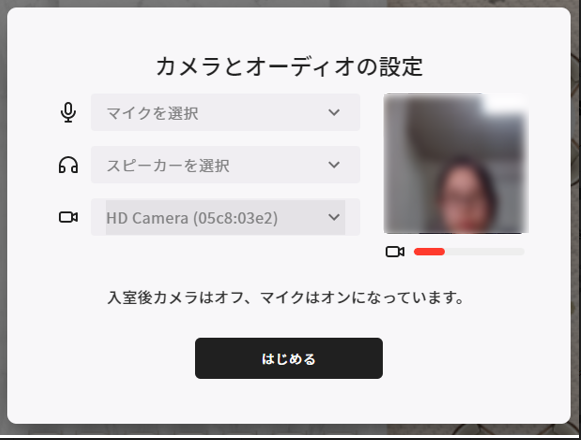Open the マイクを選択 dropdown
The image size is (581, 440).
pos(225,112)
